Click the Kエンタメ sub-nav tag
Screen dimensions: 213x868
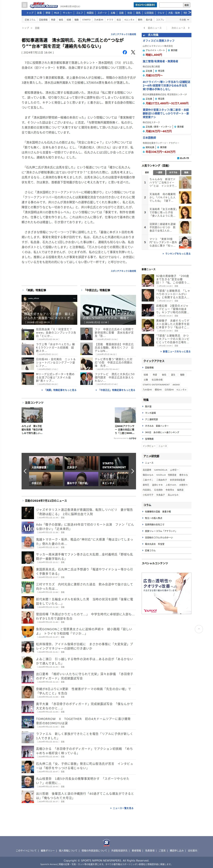[130, 20]
